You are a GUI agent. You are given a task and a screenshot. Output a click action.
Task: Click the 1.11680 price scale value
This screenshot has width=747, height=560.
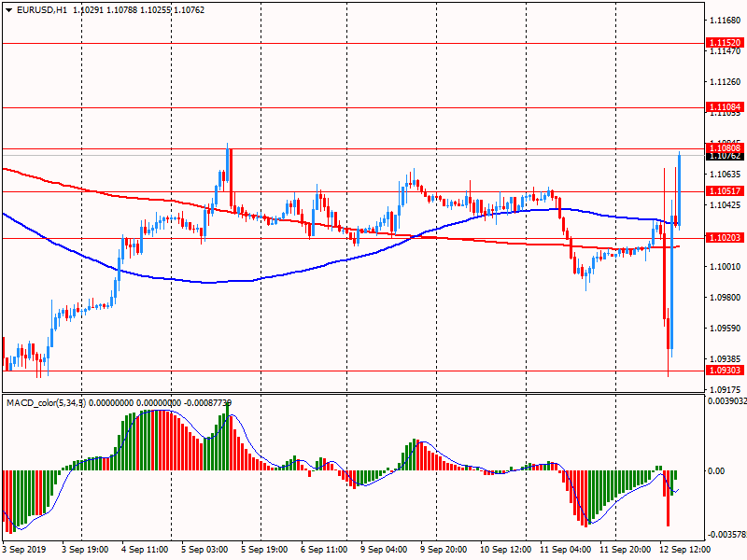[x=726, y=20]
